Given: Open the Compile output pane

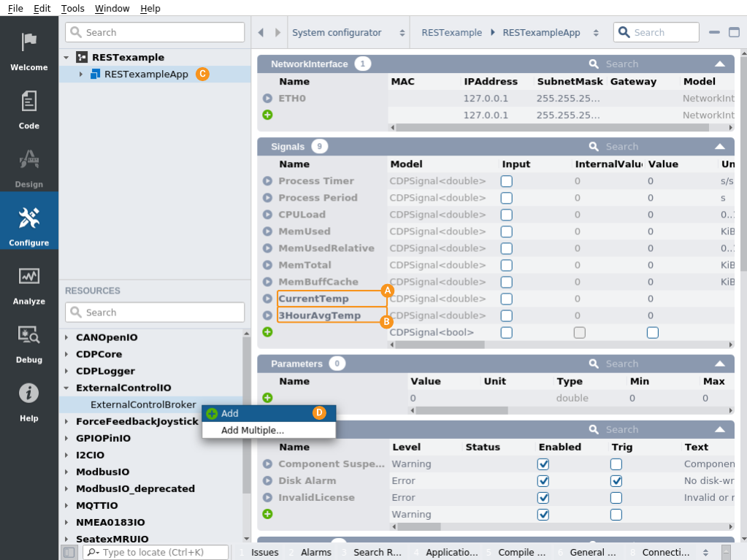Looking at the screenshot, I should [520, 552].
